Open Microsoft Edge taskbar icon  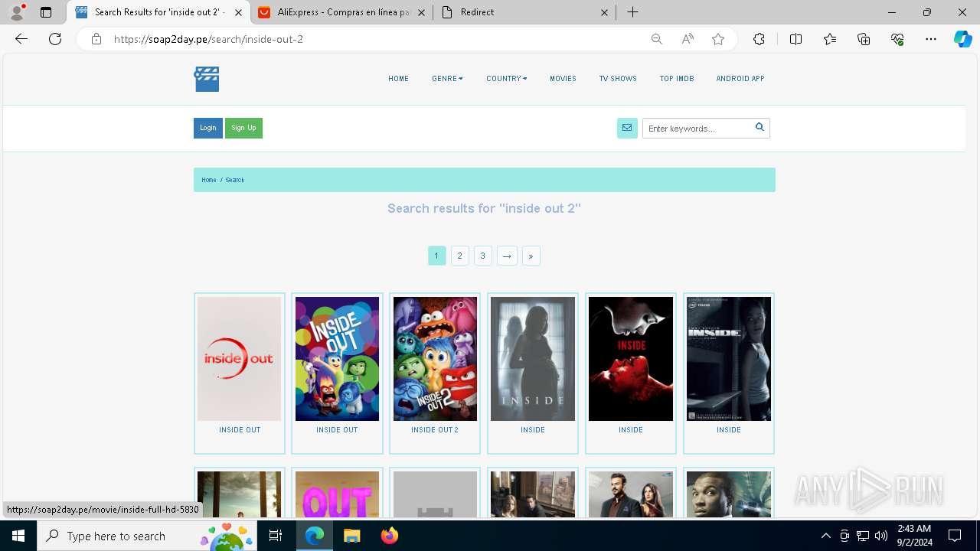click(315, 536)
